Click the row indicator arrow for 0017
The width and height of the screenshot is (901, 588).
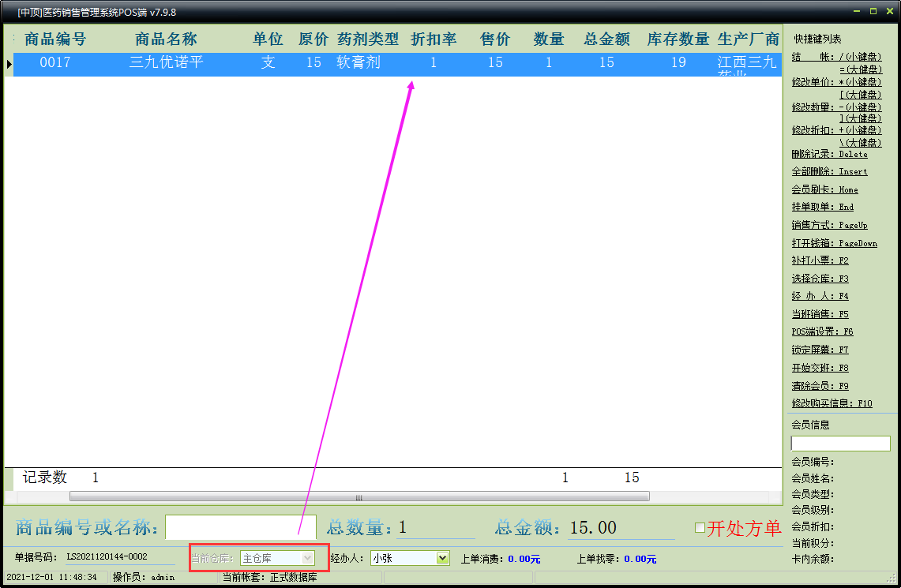(9, 64)
